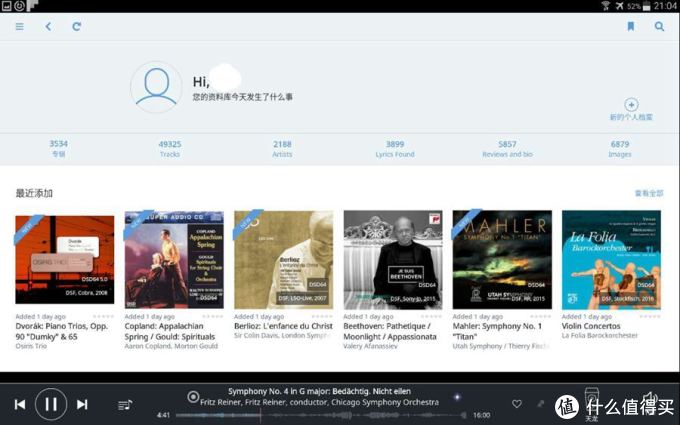View the 49325 Tracks count
The height and width of the screenshot is (425, 680).
(170, 148)
